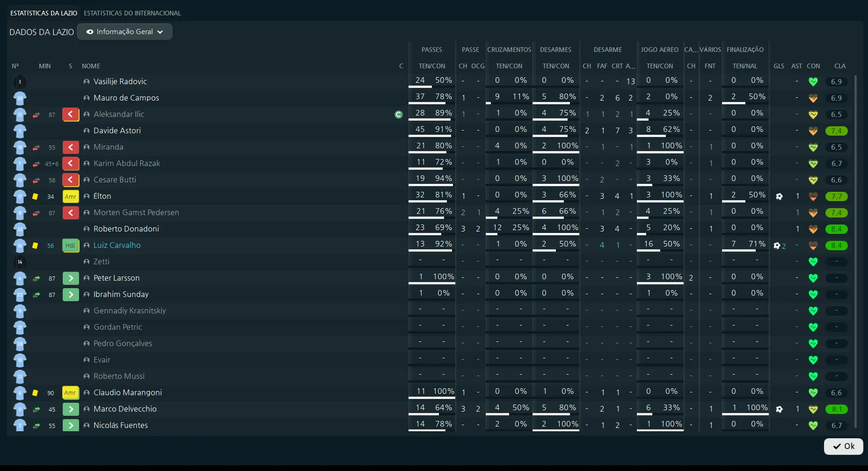Click Élton's Amr yellow card badge

pos(71,196)
